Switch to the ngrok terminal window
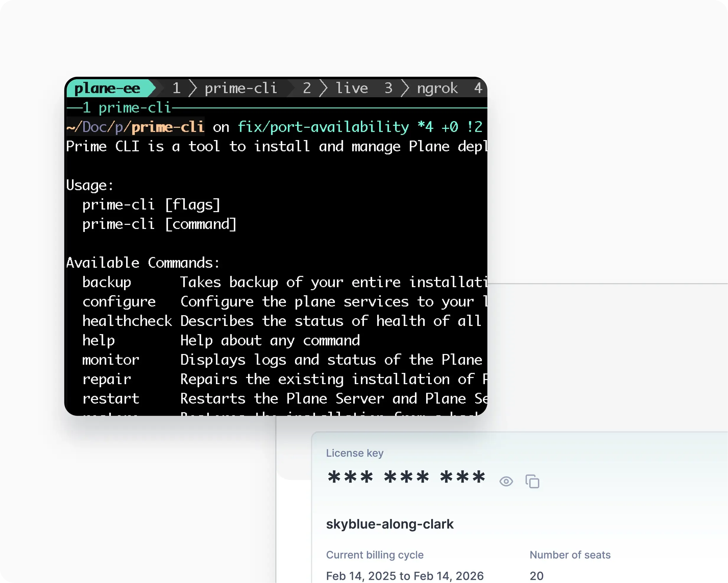728x583 pixels. tap(437, 88)
